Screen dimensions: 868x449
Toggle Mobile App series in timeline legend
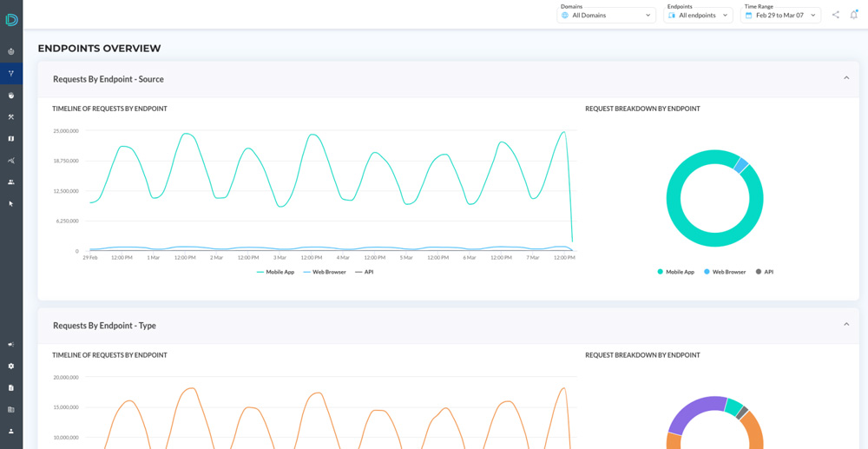point(276,272)
